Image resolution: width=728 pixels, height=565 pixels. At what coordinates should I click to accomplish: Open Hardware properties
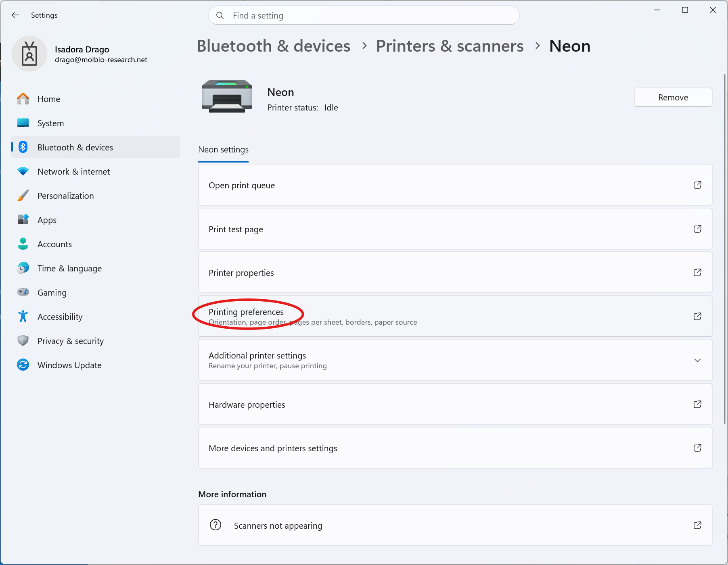tap(455, 404)
